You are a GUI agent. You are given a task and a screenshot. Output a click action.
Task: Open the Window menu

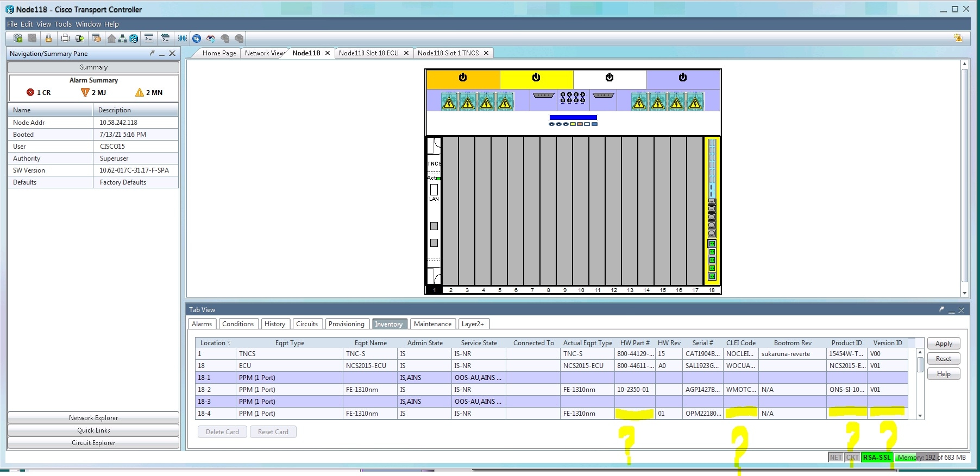click(88, 24)
